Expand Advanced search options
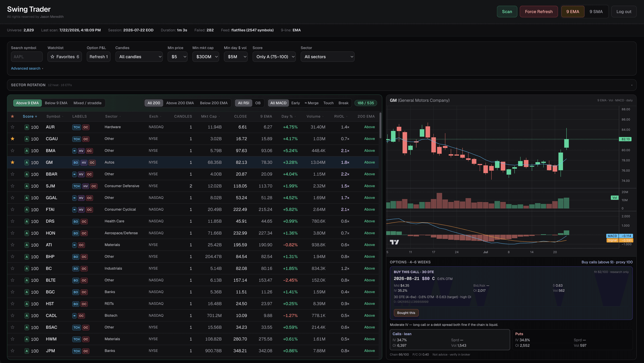Image resolution: width=644 pixels, height=363 pixels. click(x=27, y=68)
